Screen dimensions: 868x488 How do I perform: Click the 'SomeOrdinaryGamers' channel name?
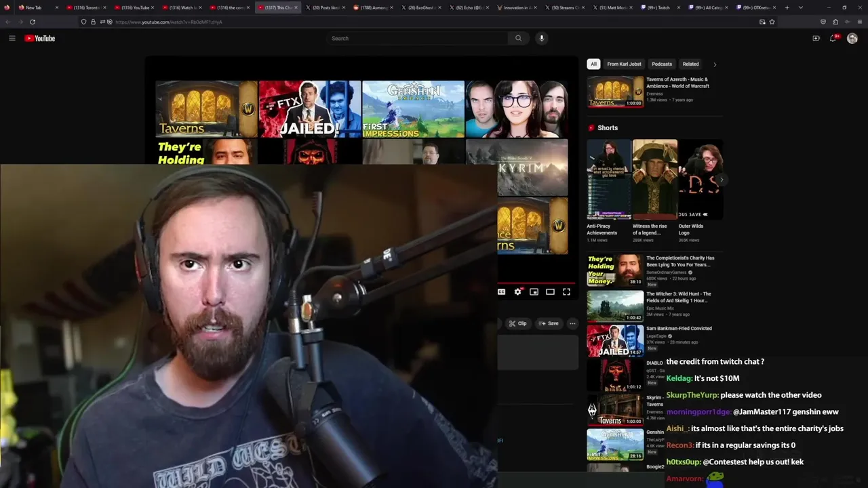click(x=667, y=272)
